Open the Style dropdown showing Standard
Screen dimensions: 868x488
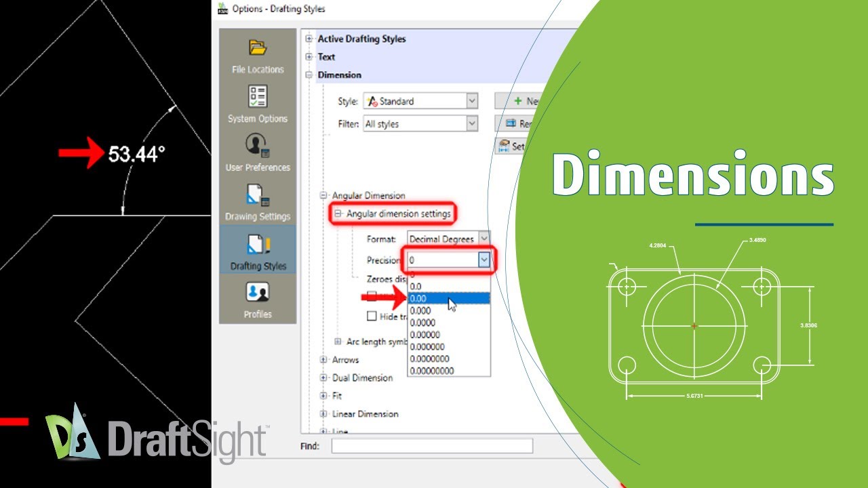[x=420, y=101]
